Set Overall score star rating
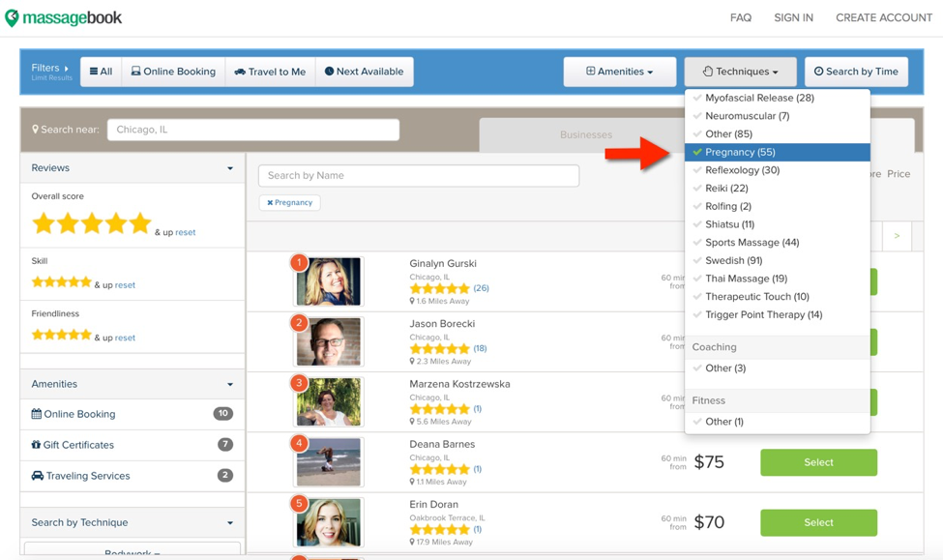The height and width of the screenshot is (560, 943). coord(92,223)
